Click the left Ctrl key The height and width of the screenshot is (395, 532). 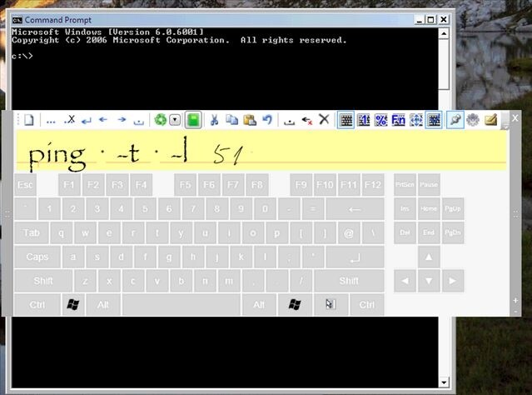pos(37,305)
